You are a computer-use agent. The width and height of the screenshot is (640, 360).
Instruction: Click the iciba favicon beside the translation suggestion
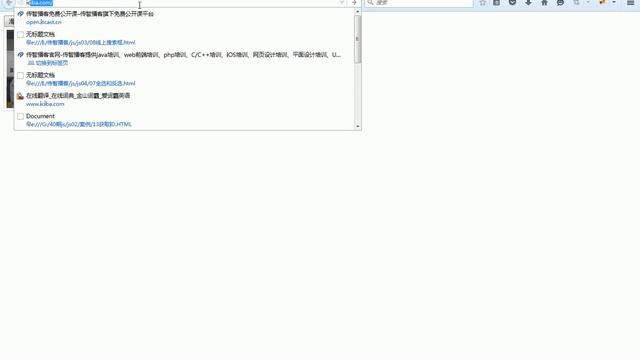[20, 96]
